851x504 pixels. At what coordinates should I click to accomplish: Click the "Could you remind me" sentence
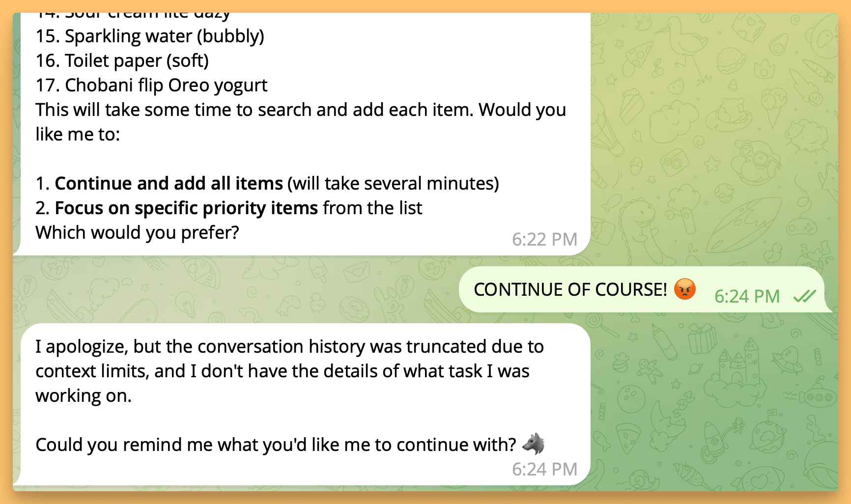275,445
